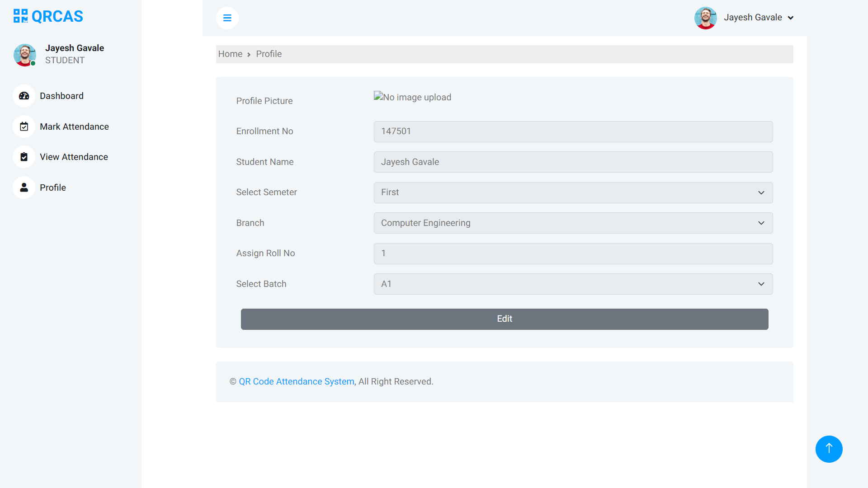
Task: Open the Select Batch dropdown showing A1
Action: point(573,284)
